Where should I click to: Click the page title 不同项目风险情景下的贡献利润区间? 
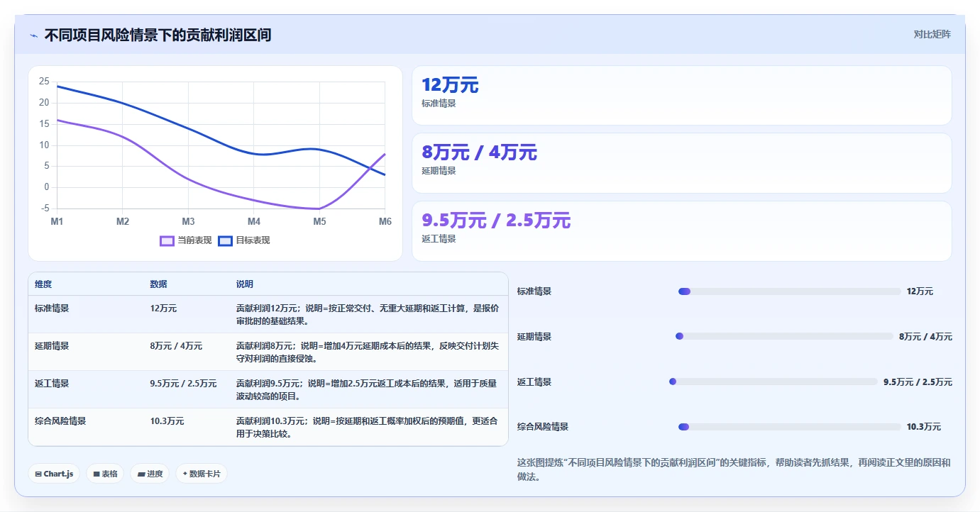pos(158,35)
